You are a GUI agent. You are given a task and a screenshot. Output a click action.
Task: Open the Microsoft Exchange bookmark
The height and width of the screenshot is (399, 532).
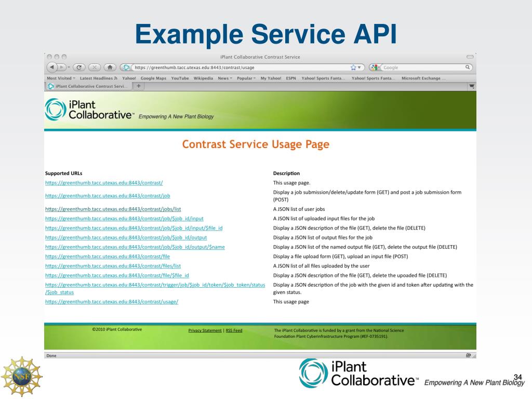click(x=423, y=78)
